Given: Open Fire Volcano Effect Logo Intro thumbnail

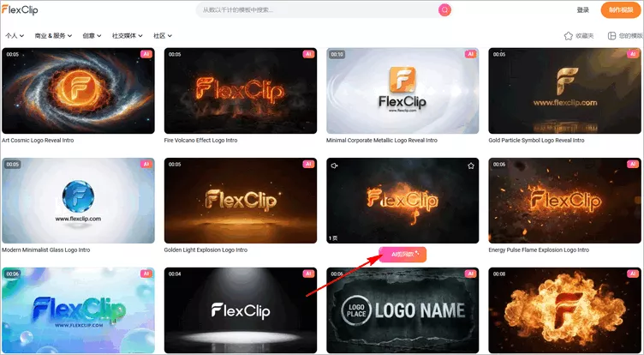Looking at the screenshot, I should point(241,91).
